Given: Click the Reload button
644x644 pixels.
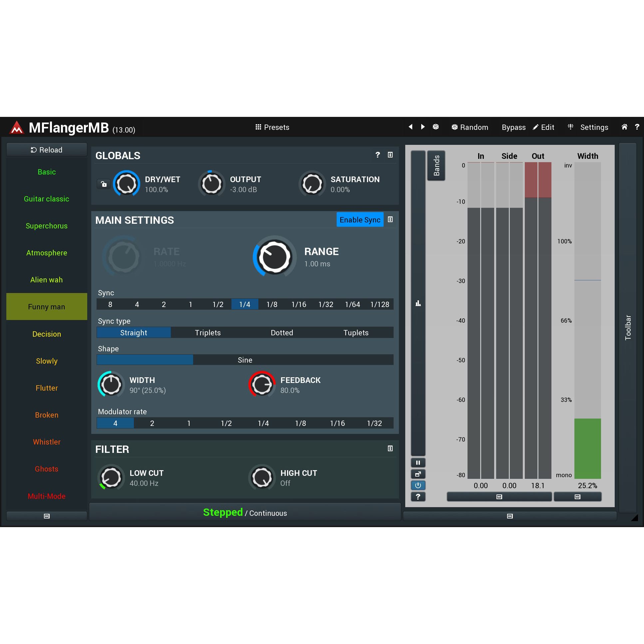Looking at the screenshot, I should pos(47,150).
